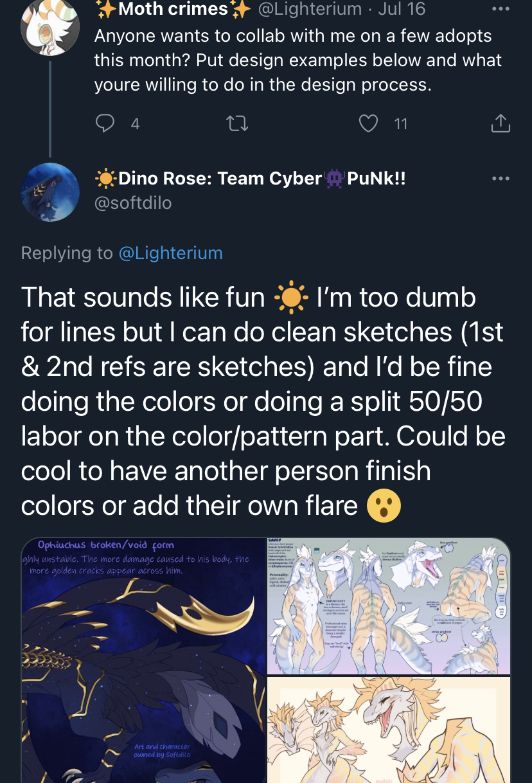Viewport: 532px width, 783px height.
Task: Open the blue dragon reference sheet image
Action: (389, 606)
